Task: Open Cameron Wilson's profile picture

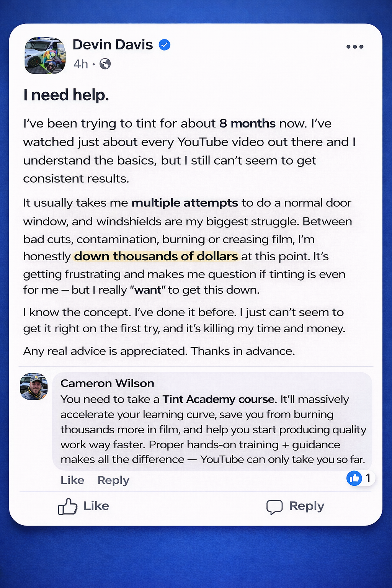Action: click(x=34, y=386)
